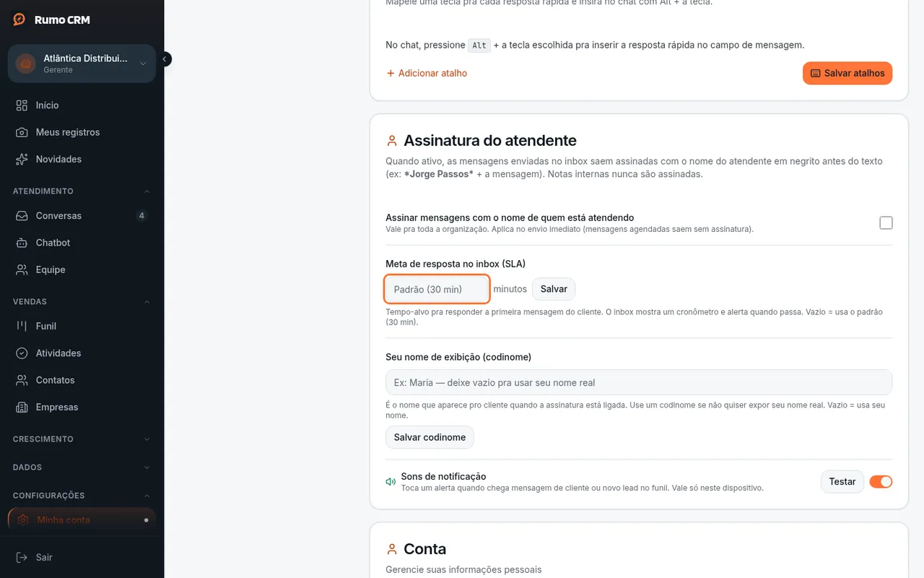The image size is (924, 578).
Task: Click the Equipe people icon
Action: tap(22, 269)
